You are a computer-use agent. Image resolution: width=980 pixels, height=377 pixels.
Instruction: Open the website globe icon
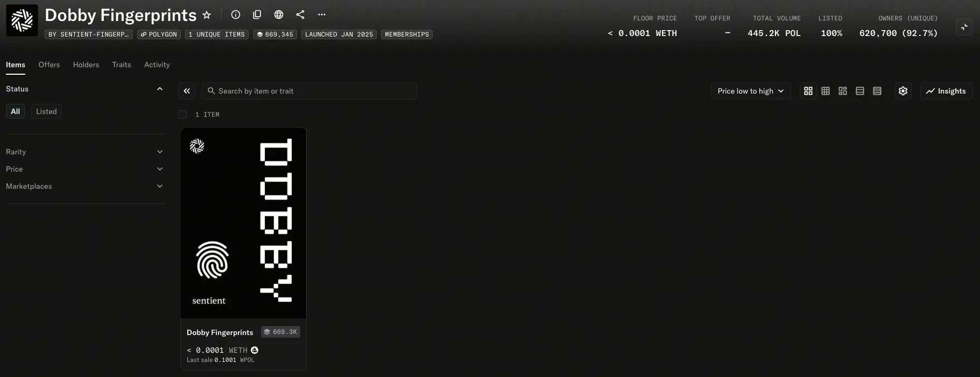tap(279, 15)
